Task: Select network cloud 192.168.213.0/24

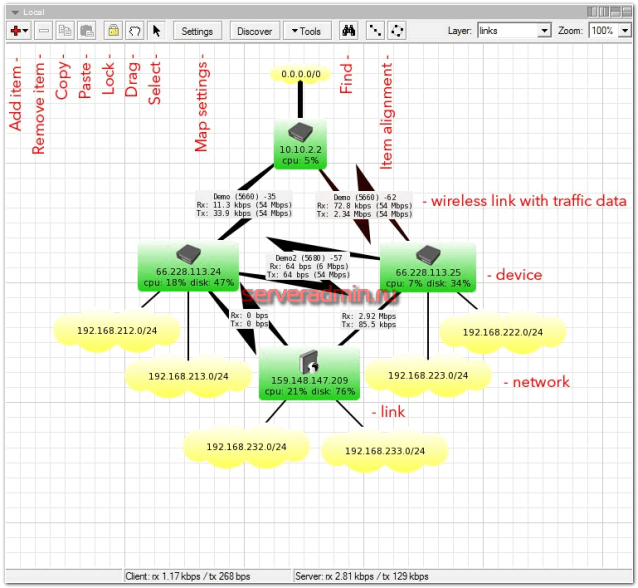Action: point(188,377)
